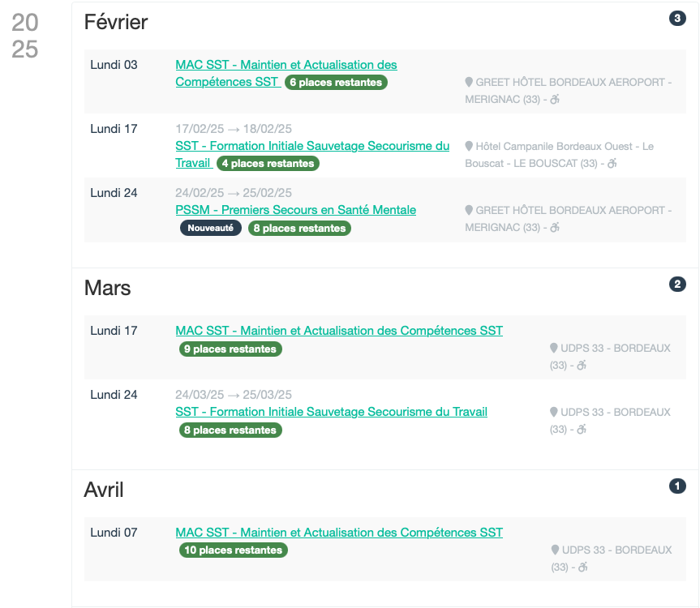Viewport: 700px width, 608px height.
Task: Click the location pin for the April 07 session
Action: [555, 550]
